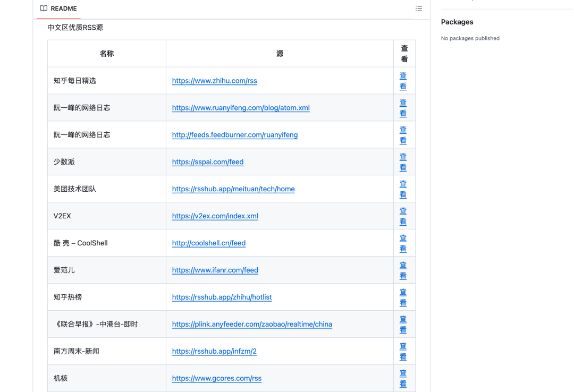Select the 酷 壳 – CoolShell name cell
Screen dimensions: 574x392
tap(107, 243)
